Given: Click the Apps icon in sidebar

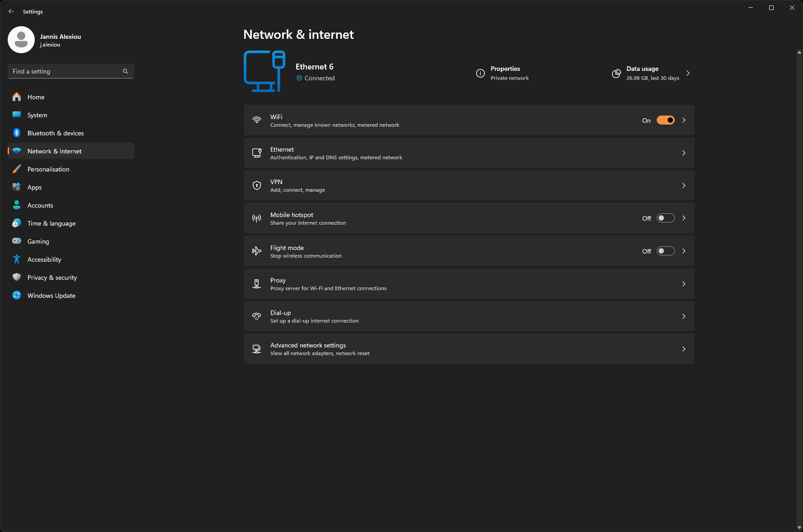Looking at the screenshot, I should (x=17, y=187).
